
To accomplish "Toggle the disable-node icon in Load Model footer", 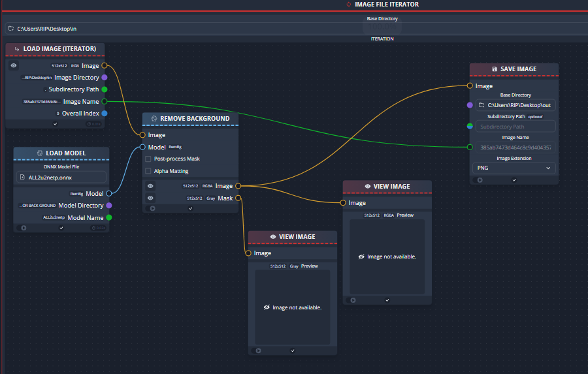I will 24,228.
